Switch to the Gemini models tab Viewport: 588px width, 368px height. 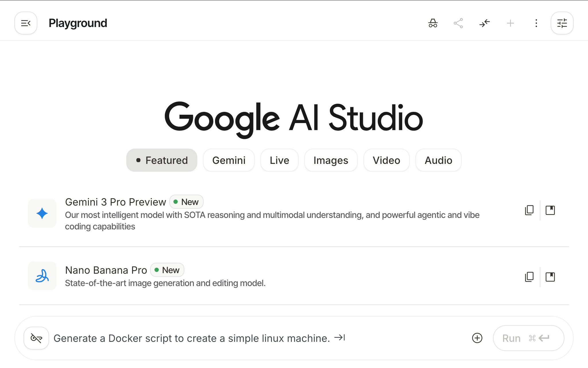pyautogui.click(x=229, y=160)
